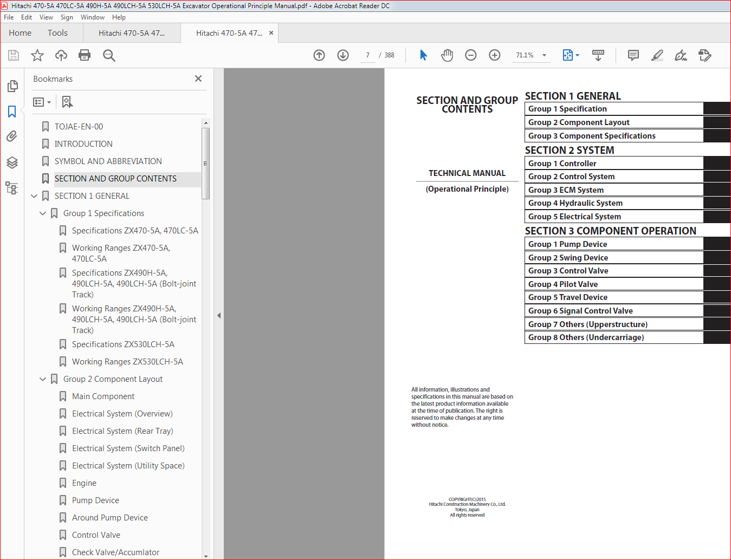Open the Control Valve bookmark
Viewport: 731px width, 560px height.
(96, 535)
